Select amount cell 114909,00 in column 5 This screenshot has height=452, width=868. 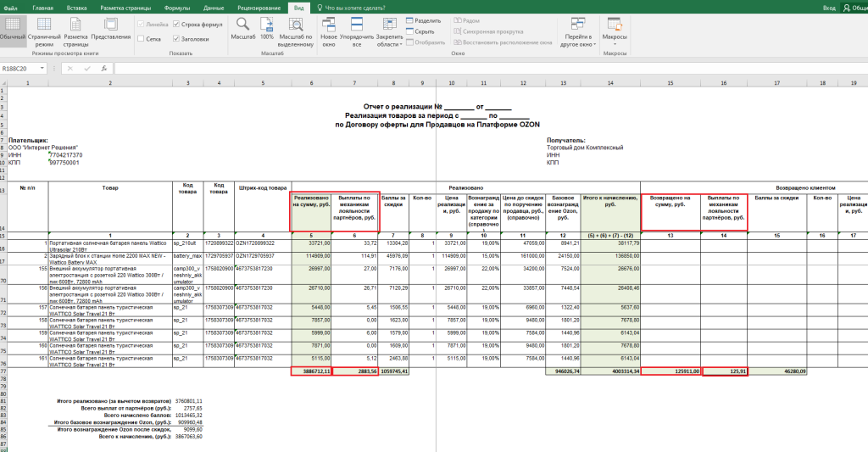click(x=311, y=259)
